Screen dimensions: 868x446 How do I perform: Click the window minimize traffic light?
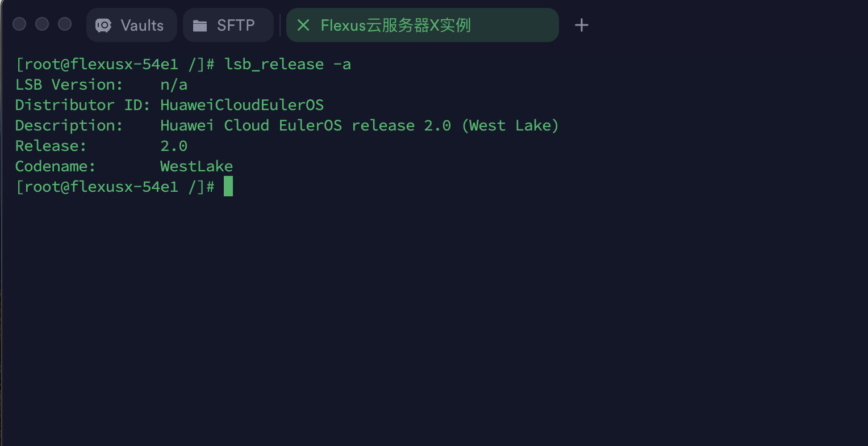point(42,24)
